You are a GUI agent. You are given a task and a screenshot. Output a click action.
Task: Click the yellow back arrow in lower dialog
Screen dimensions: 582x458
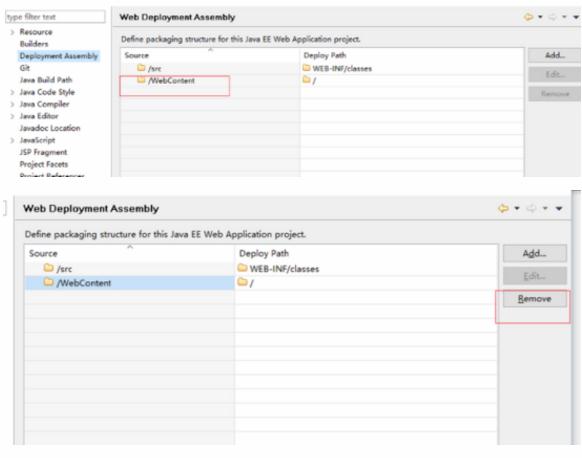(503, 208)
